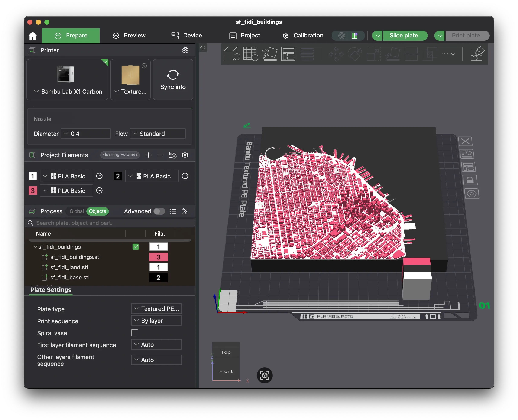The width and height of the screenshot is (518, 420).
Task: Switch to Preview tab
Action: pyautogui.click(x=129, y=36)
